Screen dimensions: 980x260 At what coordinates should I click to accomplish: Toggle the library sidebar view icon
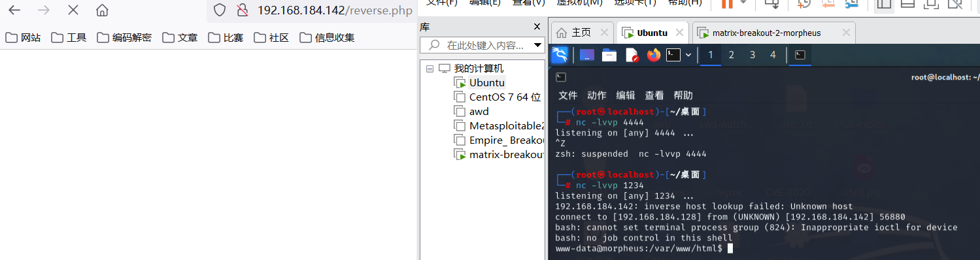884,4
